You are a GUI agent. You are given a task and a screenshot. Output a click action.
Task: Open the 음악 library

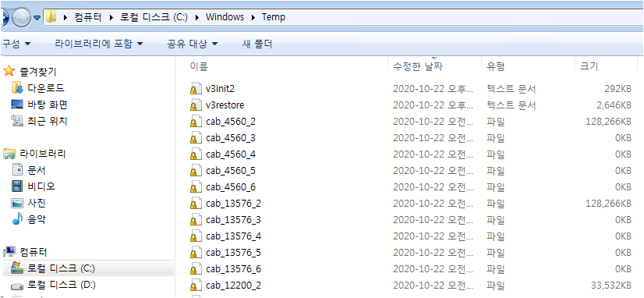coord(37,219)
